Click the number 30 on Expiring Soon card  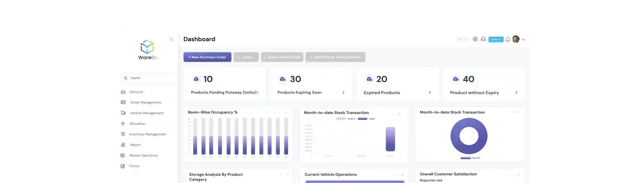click(296, 79)
